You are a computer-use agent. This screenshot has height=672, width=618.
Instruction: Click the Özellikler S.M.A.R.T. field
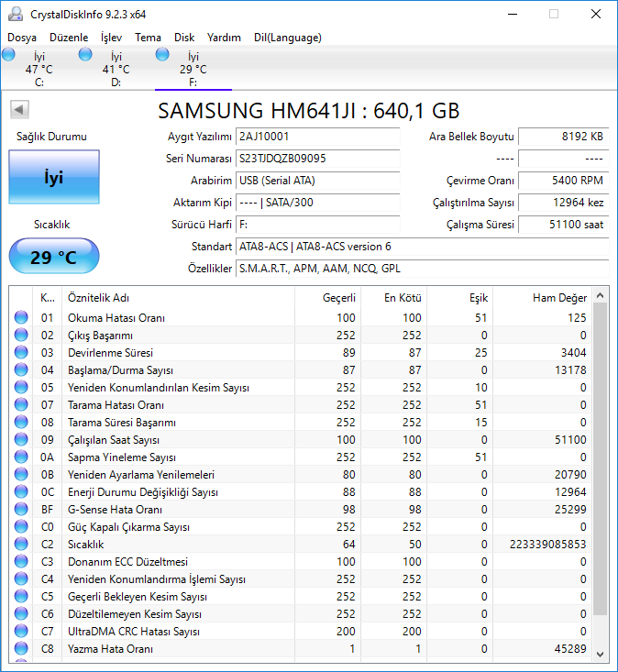pyautogui.click(x=422, y=269)
